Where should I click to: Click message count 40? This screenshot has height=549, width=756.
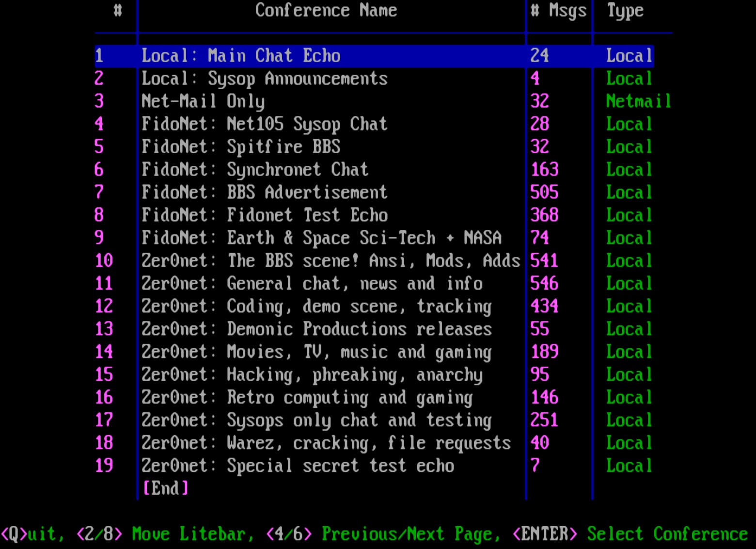[539, 443]
